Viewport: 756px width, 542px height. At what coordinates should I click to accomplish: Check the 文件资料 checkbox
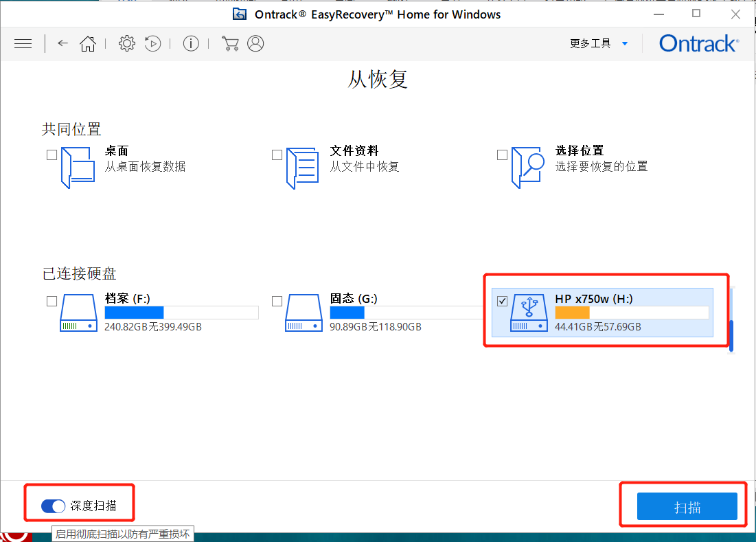(x=277, y=155)
